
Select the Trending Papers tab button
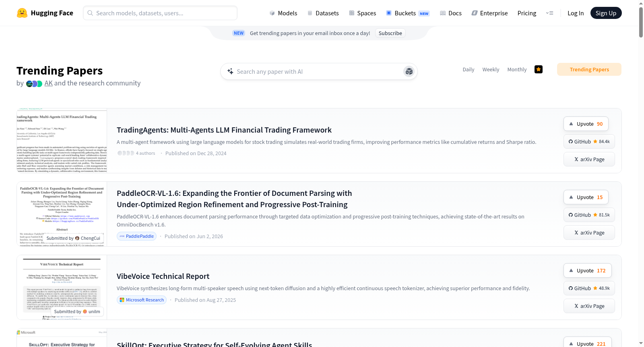589,69
